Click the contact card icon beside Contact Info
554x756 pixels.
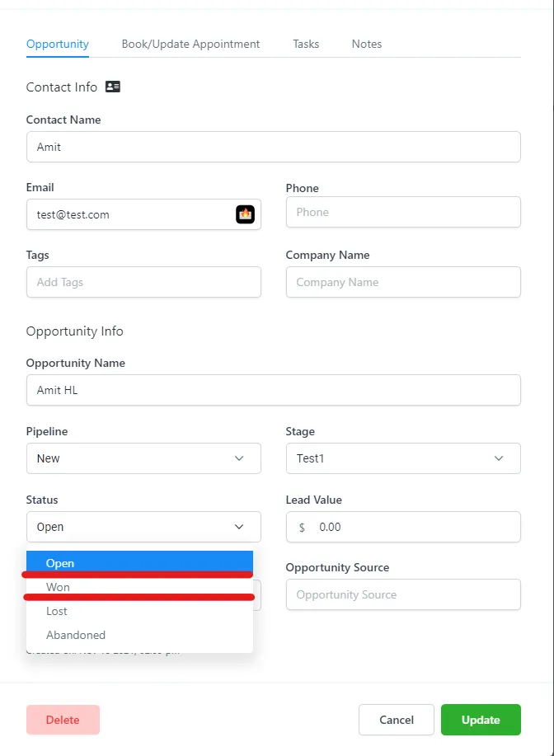(x=113, y=87)
